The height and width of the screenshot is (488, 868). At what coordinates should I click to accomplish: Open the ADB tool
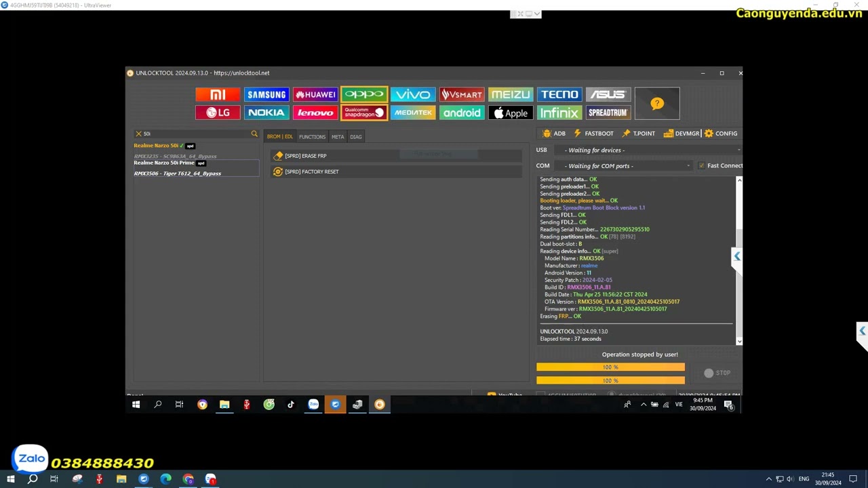(x=554, y=134)
